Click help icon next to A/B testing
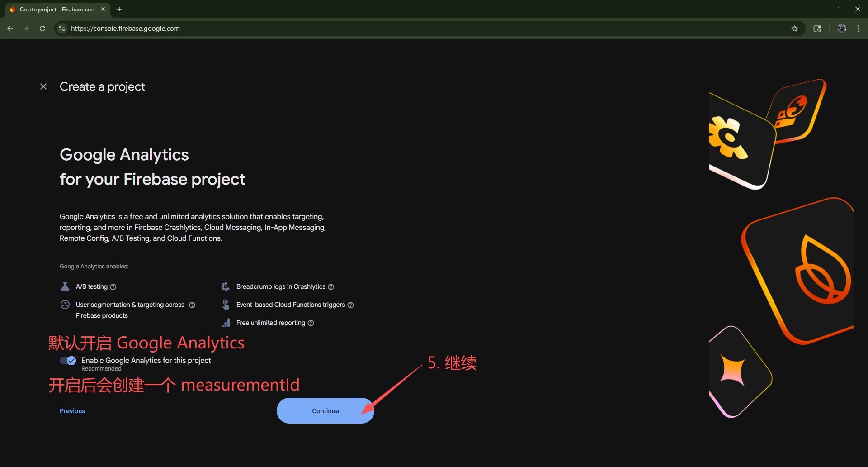The image size is (868, 467). tap(113, 287)
